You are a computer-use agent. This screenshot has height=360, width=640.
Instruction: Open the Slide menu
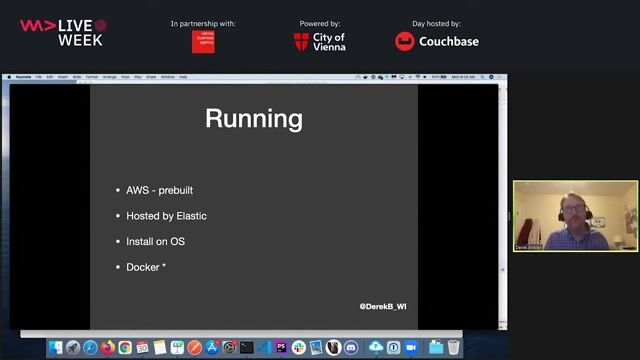click(77, 77)
